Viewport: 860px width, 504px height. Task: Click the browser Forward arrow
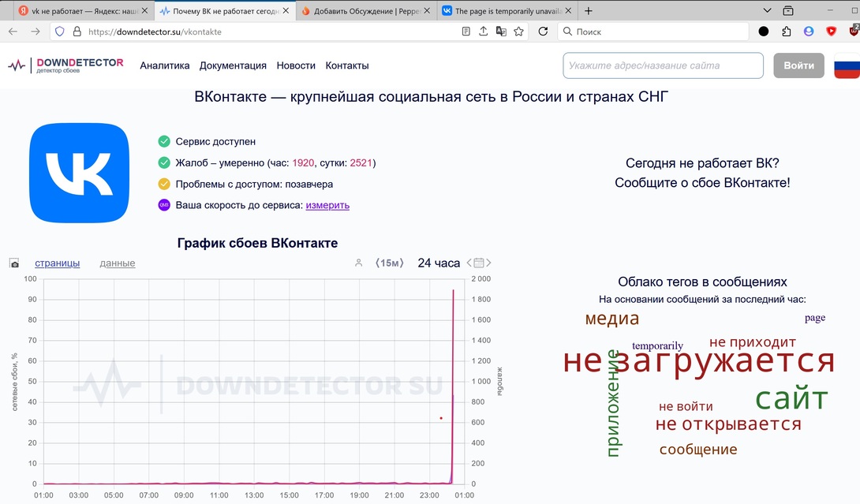(x=36, y=32)
